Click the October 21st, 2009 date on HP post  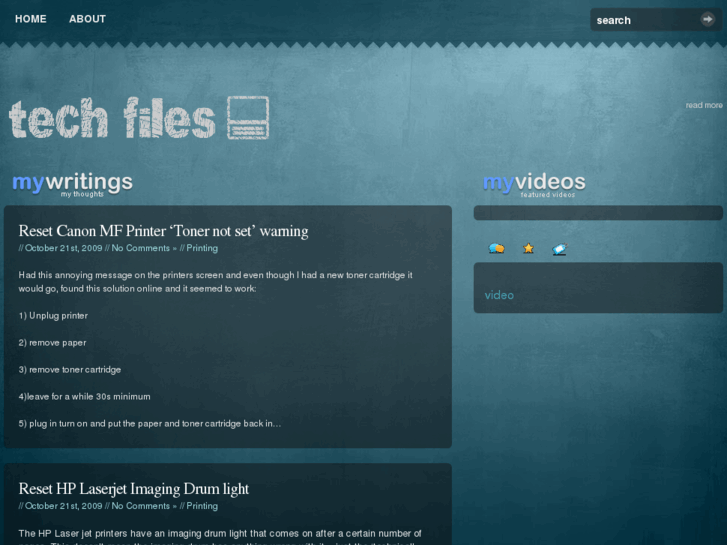pos(64,506)
